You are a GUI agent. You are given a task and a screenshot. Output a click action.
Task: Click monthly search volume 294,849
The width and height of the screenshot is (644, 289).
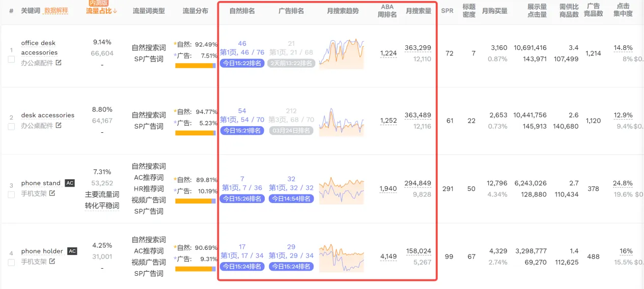(418, 183)
